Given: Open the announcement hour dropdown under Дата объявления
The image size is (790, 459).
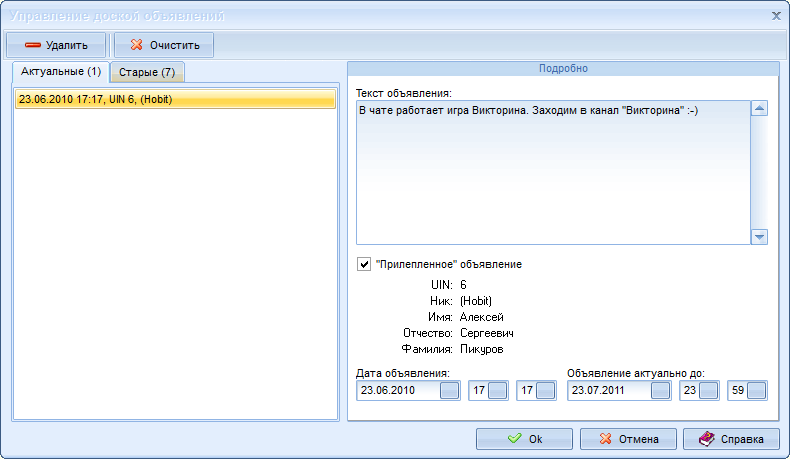Looking at the screenshot, I should 498,390.
